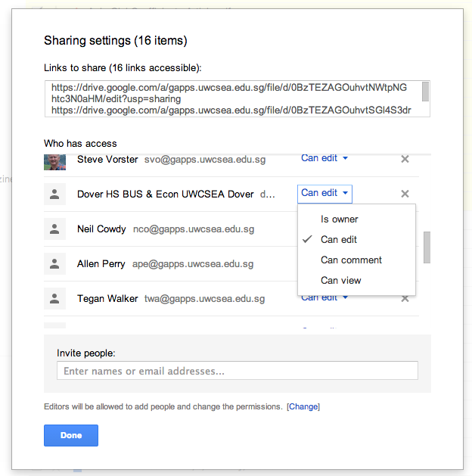The width and height of the screenshot is (472, 476).
Task: Click the Change link for editor permissions
Action: (x=303, y=407)
